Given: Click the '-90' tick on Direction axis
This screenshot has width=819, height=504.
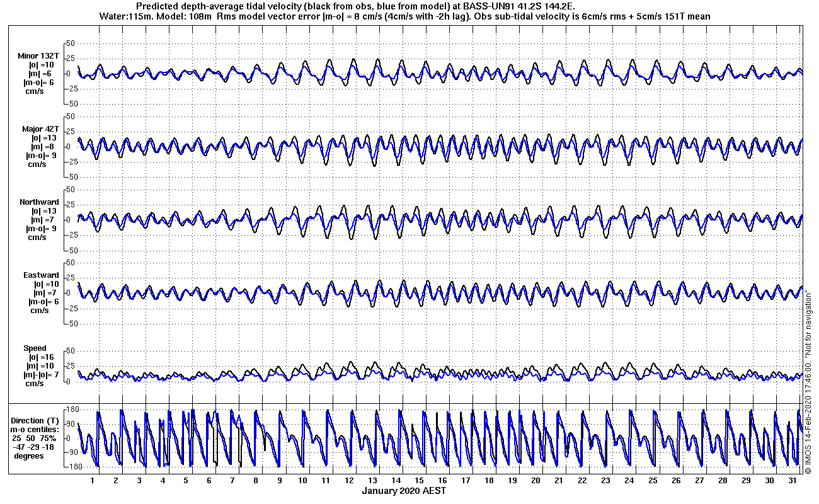Looking at the screenshot, I should pyautogui.click(x=71, y=452).
